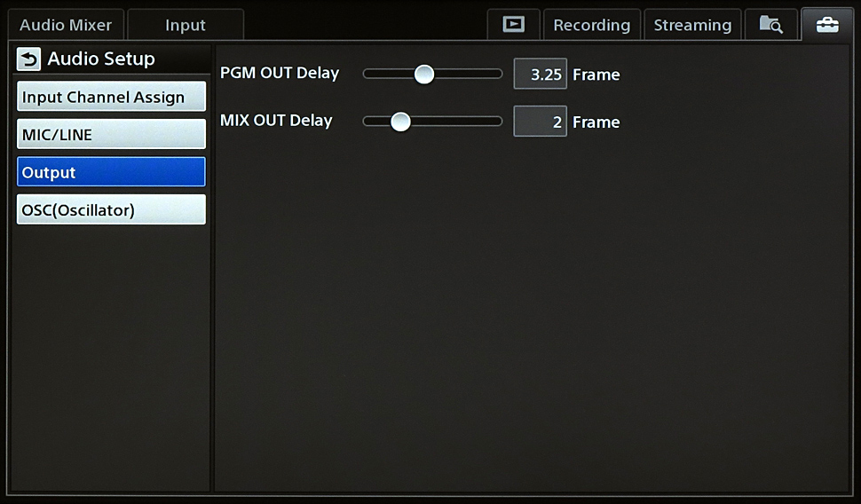Open the Recording tab
The height and width of the screenshot is (504, 861).
591,25
